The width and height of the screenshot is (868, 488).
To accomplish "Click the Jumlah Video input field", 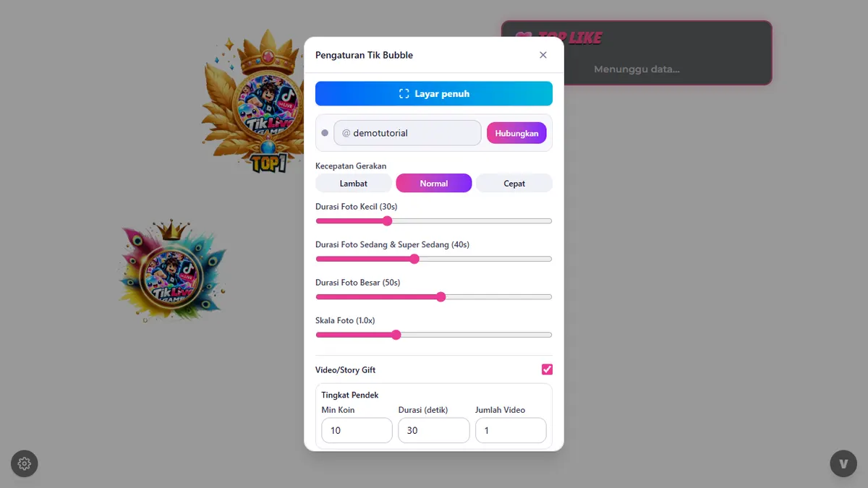I will tap(511, 430).
